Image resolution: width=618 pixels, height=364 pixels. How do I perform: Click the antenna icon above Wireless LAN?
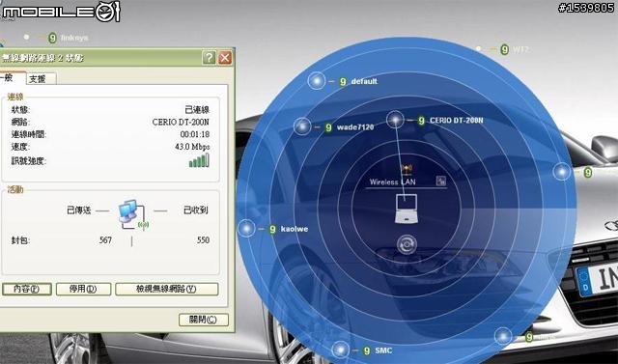point(407,170)
